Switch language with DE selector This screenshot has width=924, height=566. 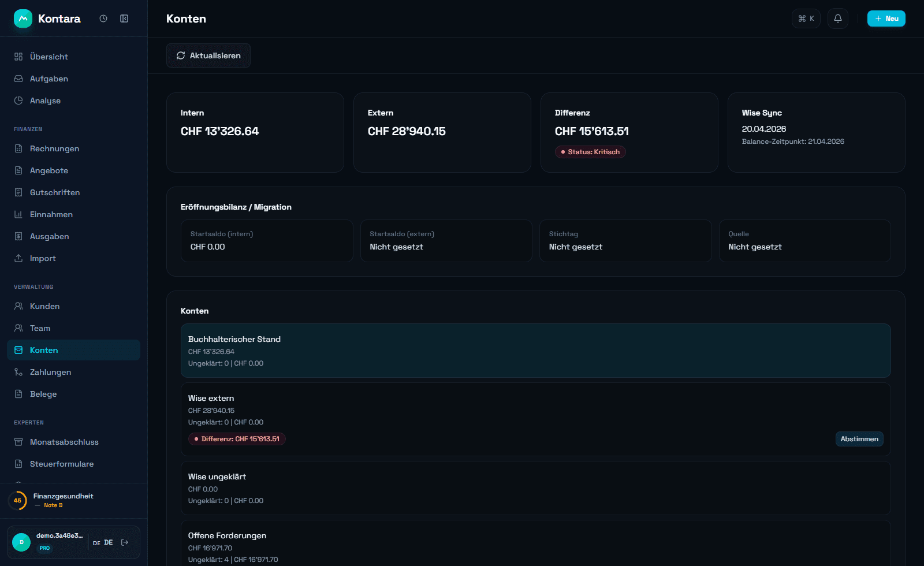pos(103,542)
